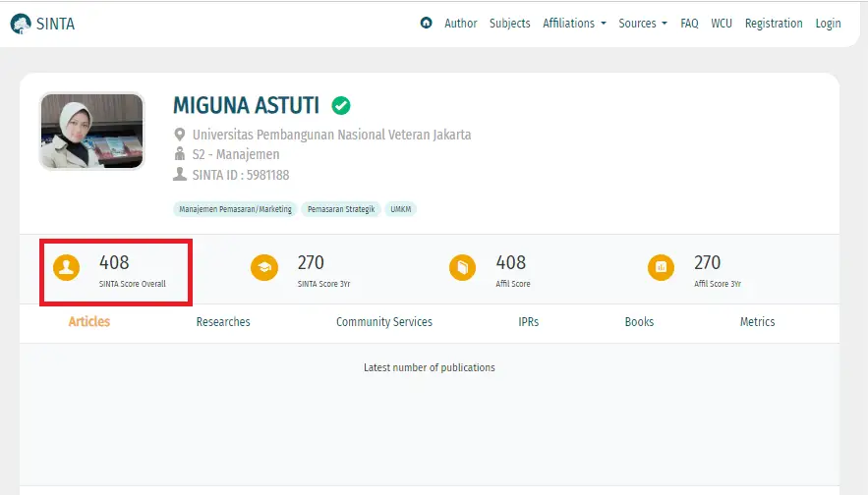Click the department icon beside S2 - Manajemen
Viewport: 868px width, 495px height.
pos(179,154)
